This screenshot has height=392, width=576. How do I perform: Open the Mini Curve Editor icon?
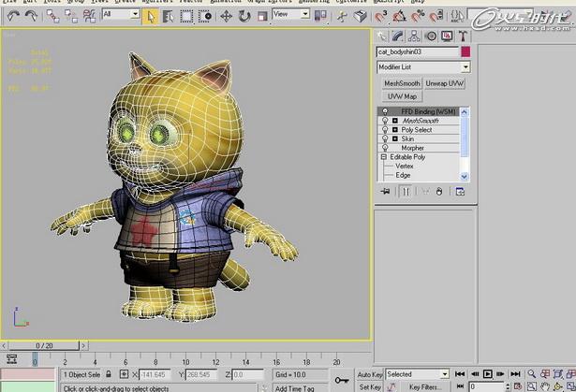click(12, 359)
